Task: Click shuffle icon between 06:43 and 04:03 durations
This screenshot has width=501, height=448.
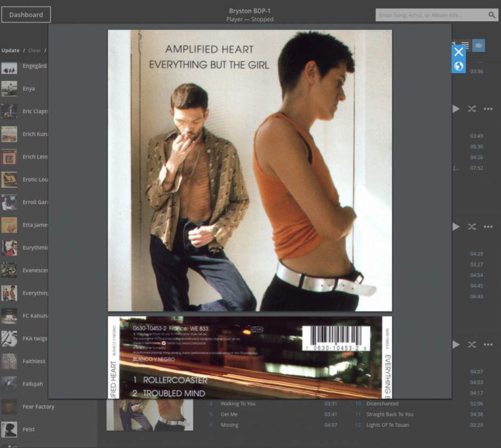Action: click(472, 345)
